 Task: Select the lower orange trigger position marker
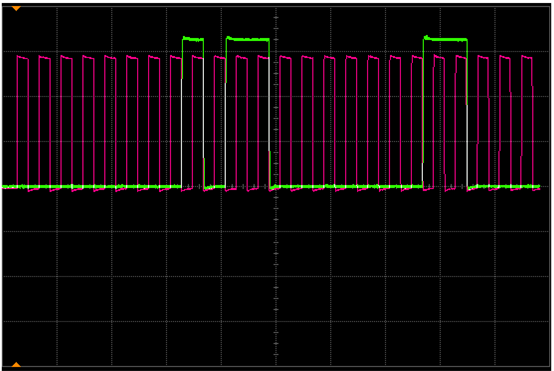pyautogui.click(x=16, y=364)
